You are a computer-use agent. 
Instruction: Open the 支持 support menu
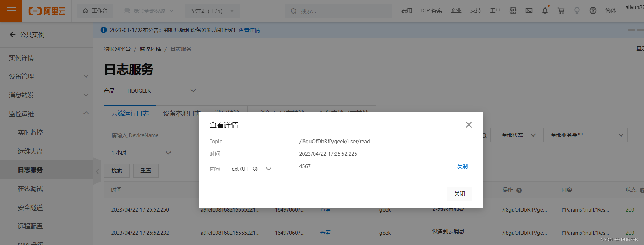476,11
